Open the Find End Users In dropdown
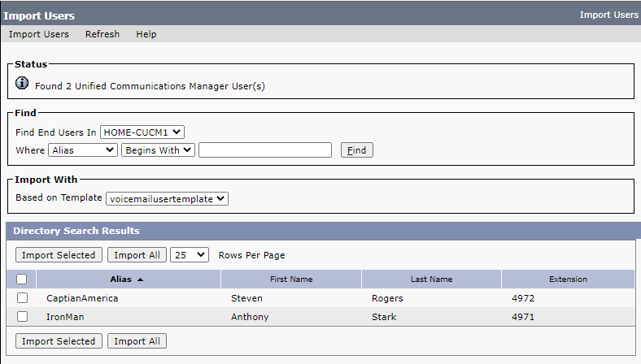The height and width of the screenshot is (364, 641). click(x=142, y=132)
